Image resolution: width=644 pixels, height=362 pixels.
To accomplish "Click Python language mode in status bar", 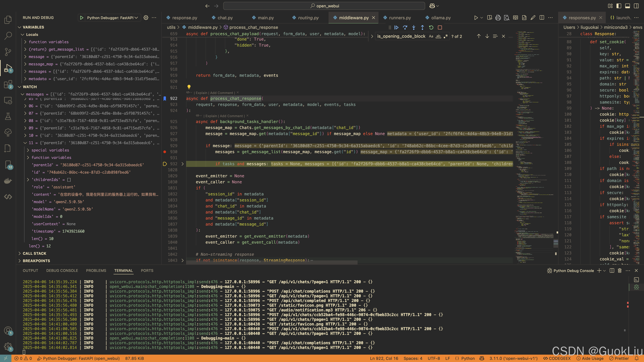I will 468,358.
